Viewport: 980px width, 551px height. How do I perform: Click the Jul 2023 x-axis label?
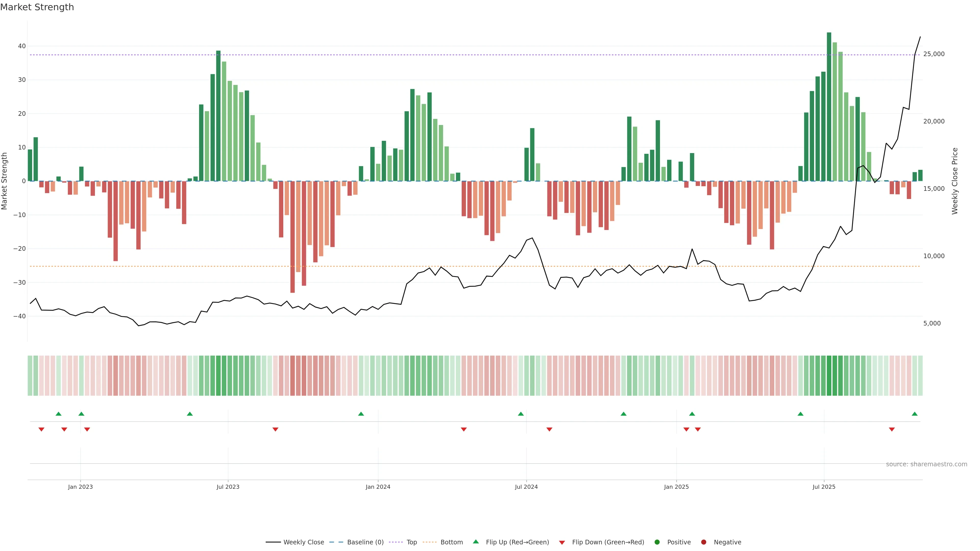[x=228, y=487]
